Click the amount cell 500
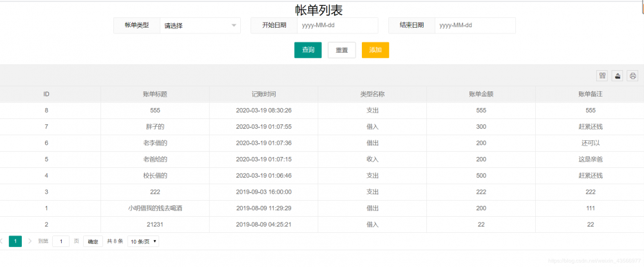Viewport: 644px width, 267px height. [481, 176]
